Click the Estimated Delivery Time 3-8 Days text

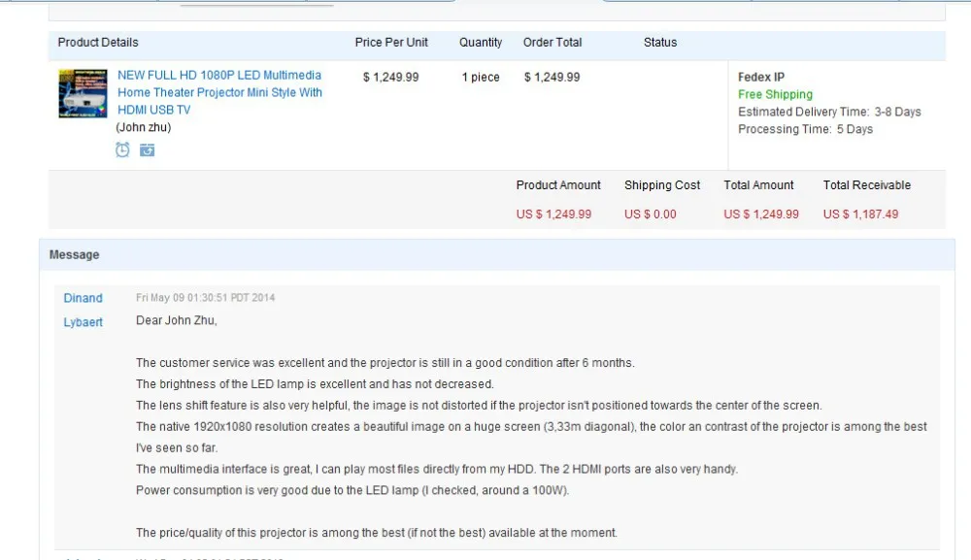(x=829, y=112)
